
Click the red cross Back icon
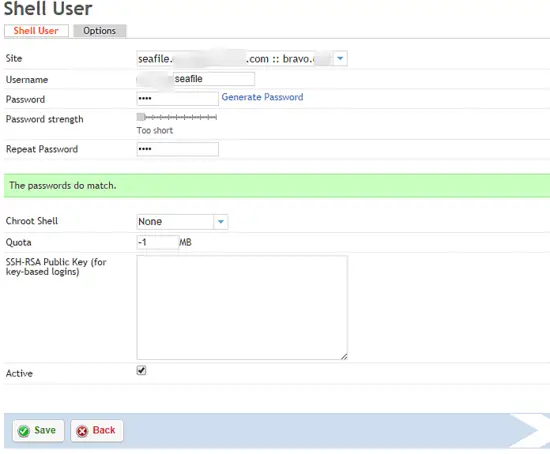point(82,431)
